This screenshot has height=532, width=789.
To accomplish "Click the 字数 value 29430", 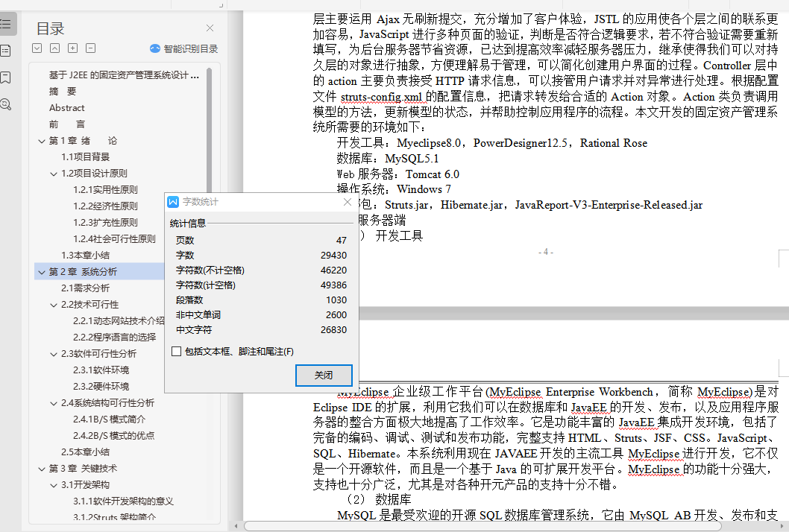I will click(x=333, y=256).
